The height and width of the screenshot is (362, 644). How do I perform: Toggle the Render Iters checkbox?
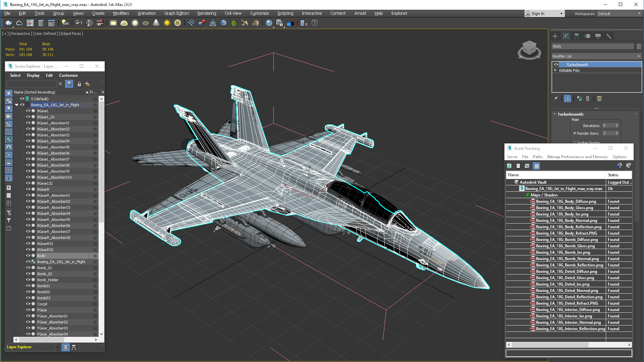(x=575, y=133)
